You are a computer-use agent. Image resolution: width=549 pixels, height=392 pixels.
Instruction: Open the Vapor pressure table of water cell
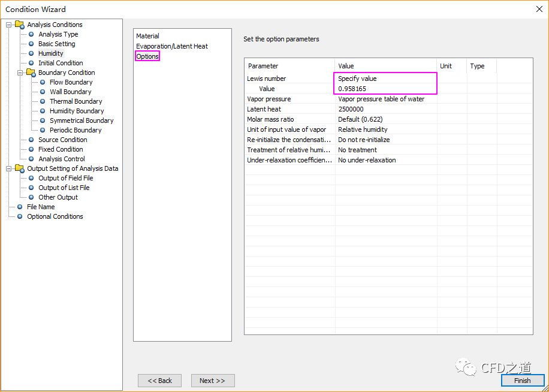[x=385, y=99]
